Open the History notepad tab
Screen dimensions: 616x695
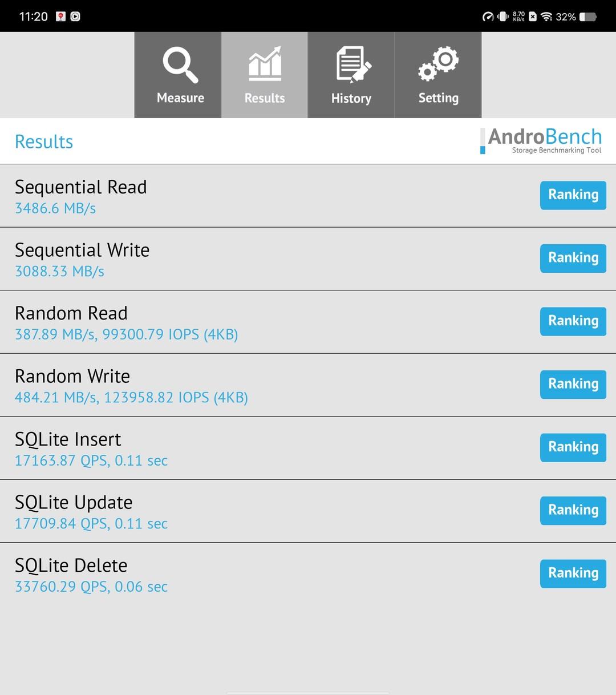351,75
